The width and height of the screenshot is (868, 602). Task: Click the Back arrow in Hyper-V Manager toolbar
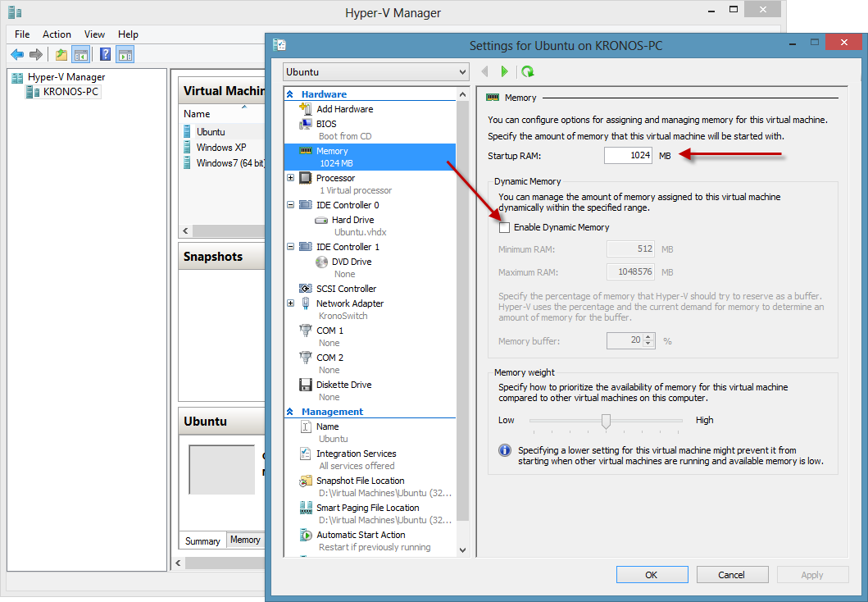[x=17, y=54]
